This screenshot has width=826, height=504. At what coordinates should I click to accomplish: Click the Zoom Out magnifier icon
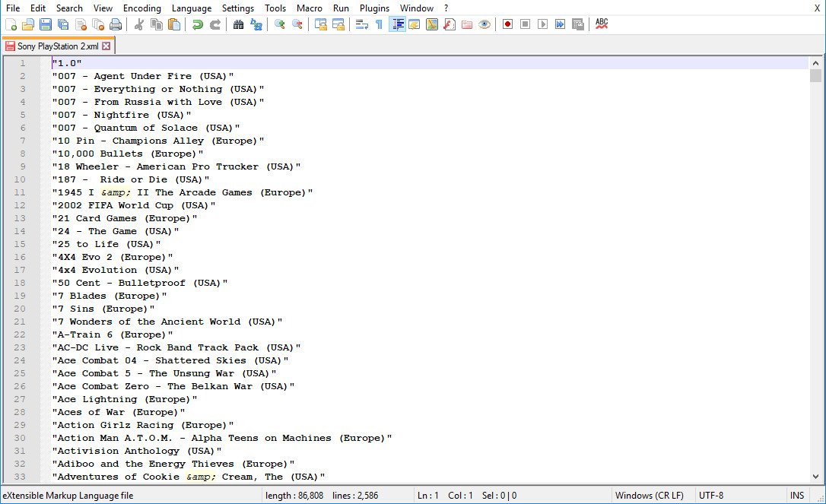[x=297, y=24]
